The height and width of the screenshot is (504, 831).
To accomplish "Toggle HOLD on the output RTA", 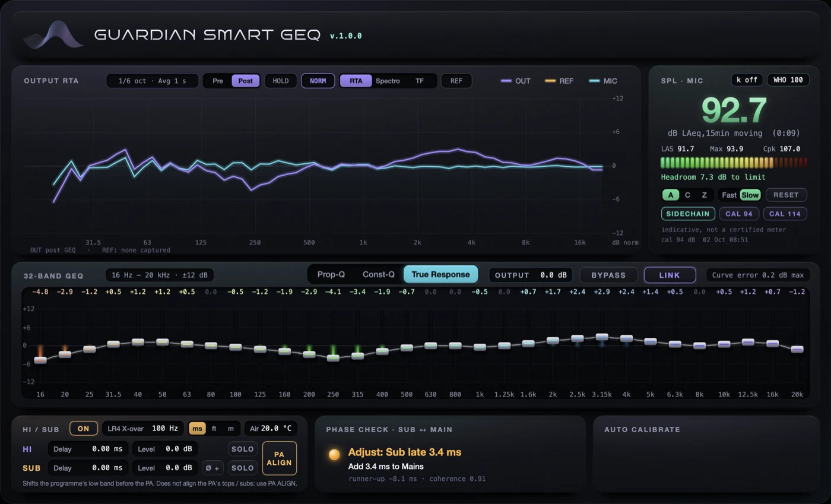I will pyautogui.click(x=281, y=81).
